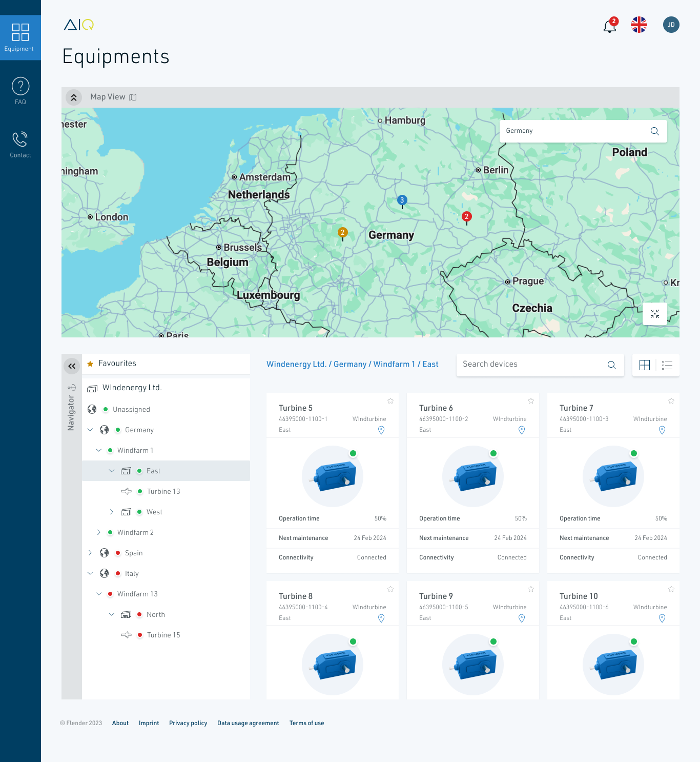Switch to grid view layout
Screen dimensions: 700x762
[644, 365]
